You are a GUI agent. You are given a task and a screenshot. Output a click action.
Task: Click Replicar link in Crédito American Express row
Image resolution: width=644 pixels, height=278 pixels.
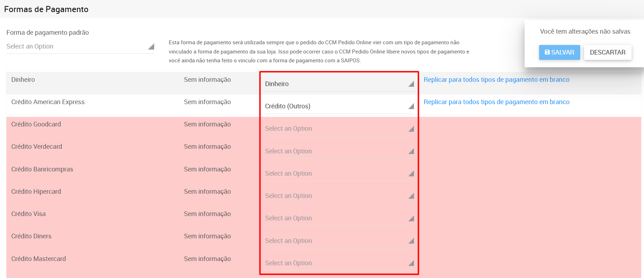497,102
